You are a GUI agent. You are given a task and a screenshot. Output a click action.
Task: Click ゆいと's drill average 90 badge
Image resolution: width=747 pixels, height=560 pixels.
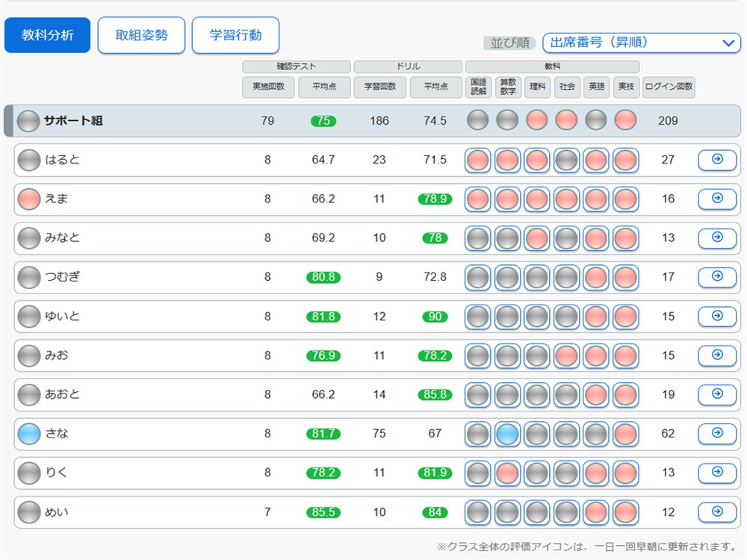pos(435,317)
